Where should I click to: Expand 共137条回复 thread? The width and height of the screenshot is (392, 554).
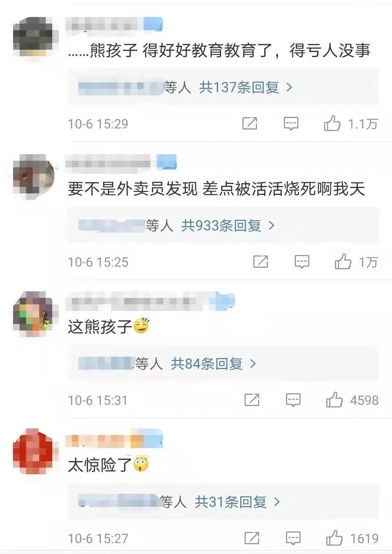pyautogui.click(x=246, y=87)
